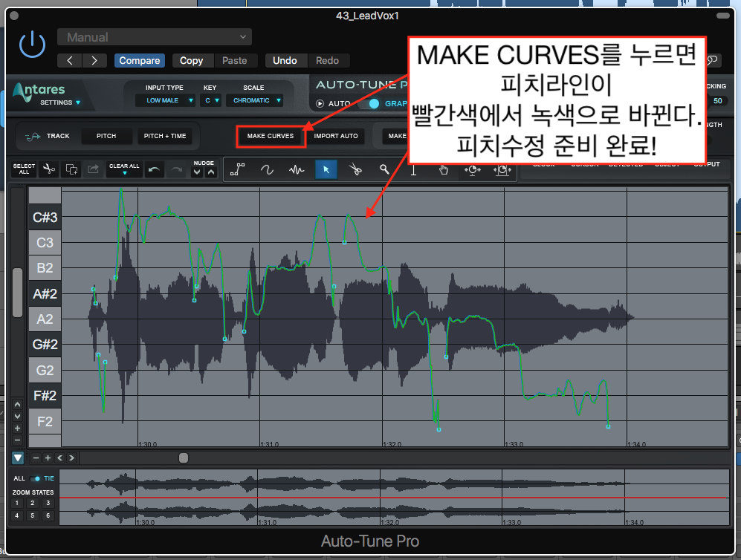Open the Manual preset dropdown
This screenshot has height=560, width=741.
(x=155, y=37)
